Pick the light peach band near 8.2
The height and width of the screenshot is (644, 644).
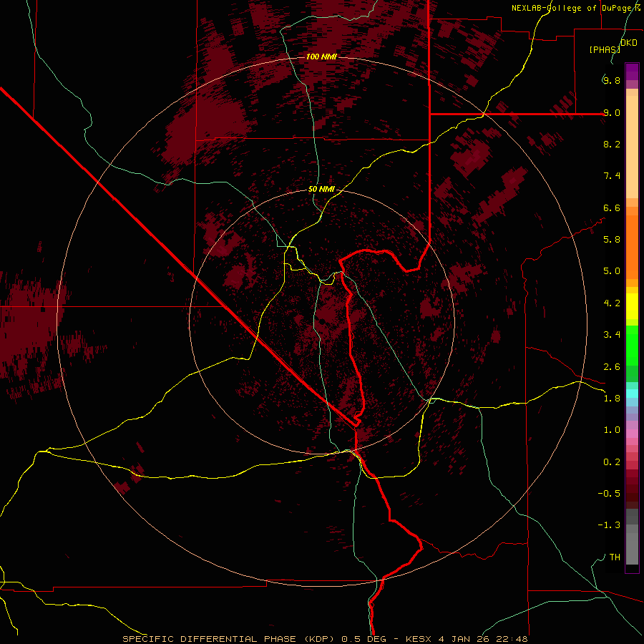click(x=632, y=147)
